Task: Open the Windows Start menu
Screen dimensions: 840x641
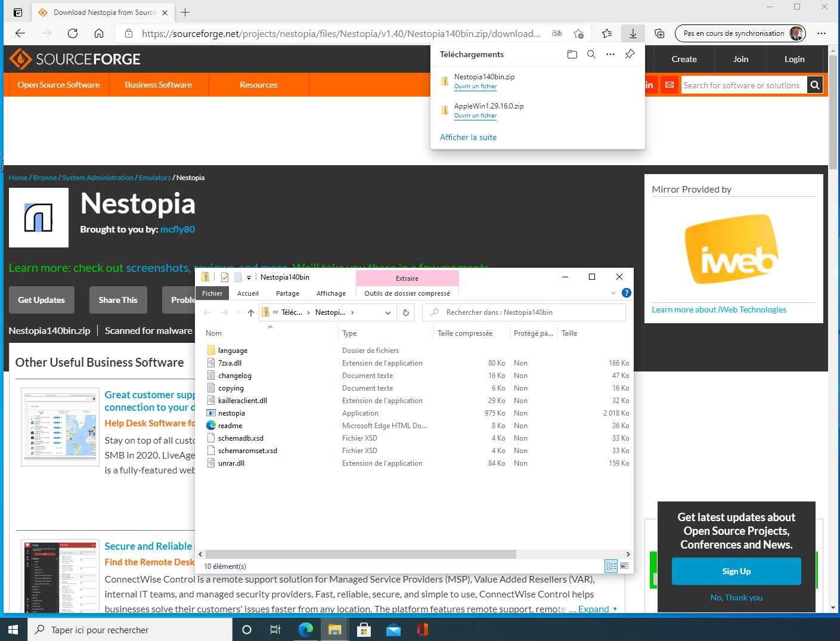Action: point(14,630)
